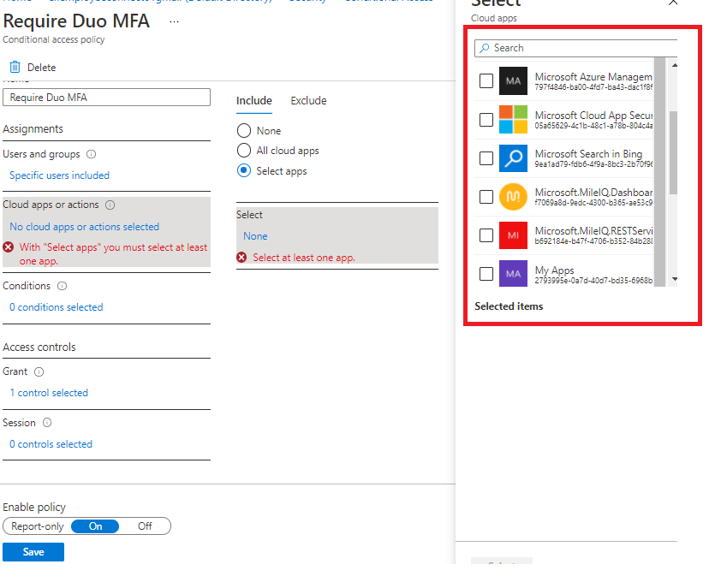Image resolution: width=727 pixels, height=588 pixels.
Task: Switch to the Exclude tab
Action: [308, 100]
